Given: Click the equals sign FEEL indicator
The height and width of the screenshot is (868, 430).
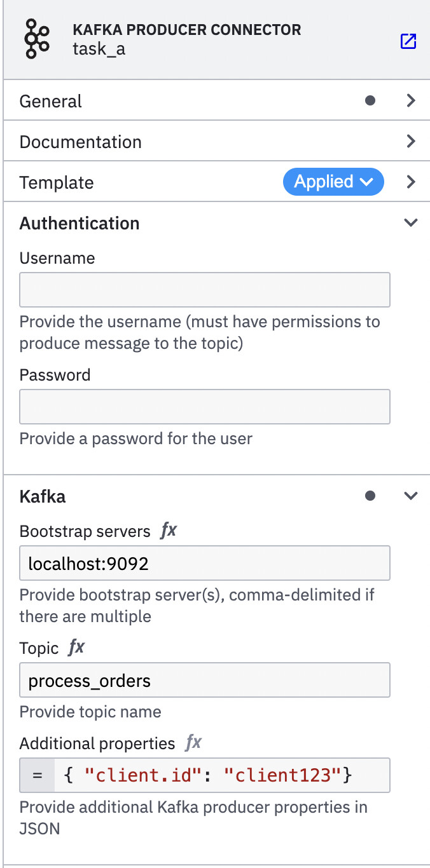Looking at the screenshot, I should pos(38,775).
